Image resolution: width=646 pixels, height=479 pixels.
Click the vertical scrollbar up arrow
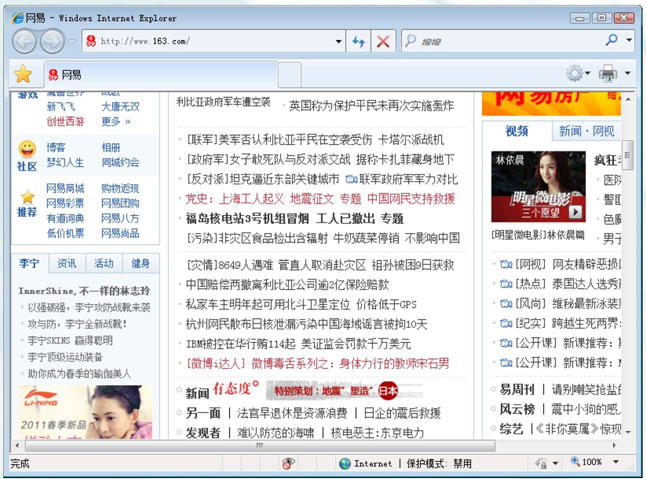(x=628, y=99)
